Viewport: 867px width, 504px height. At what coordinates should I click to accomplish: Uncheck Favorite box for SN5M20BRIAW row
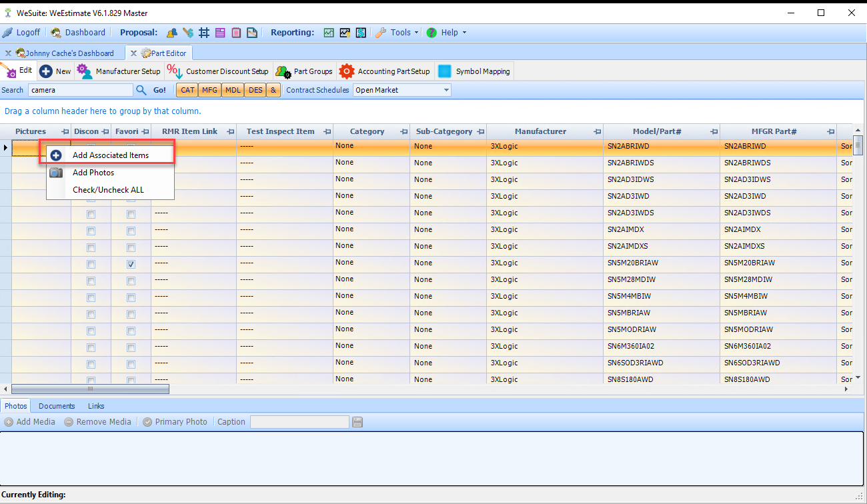tap(131, 265)
